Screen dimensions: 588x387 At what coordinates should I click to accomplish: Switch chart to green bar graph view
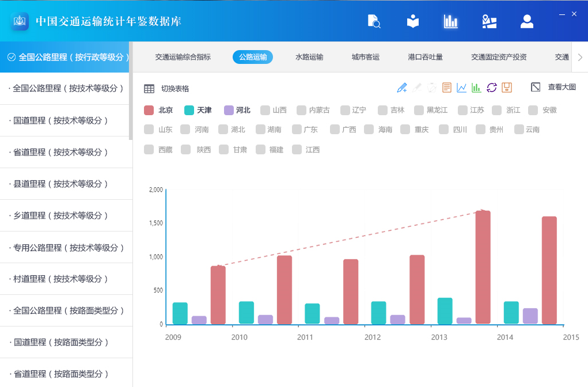coord(476,88)
